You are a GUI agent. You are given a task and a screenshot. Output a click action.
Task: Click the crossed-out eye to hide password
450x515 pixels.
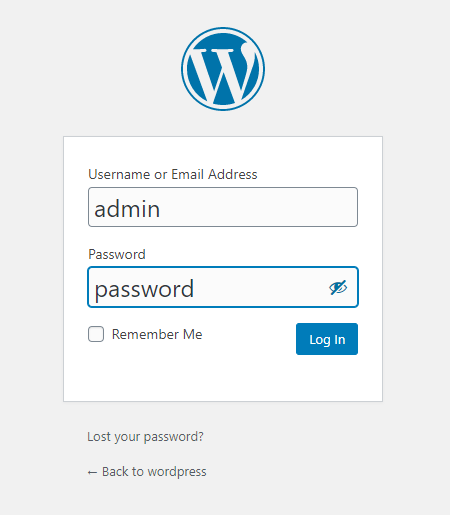pos(338,287)
